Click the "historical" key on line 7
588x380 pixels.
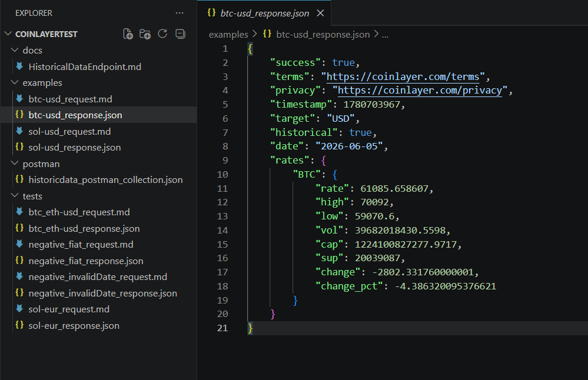tap(304, 133)
